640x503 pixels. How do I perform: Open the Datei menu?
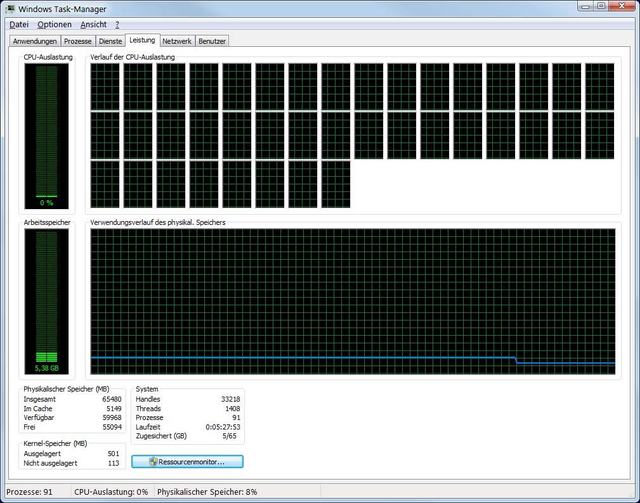19,24
